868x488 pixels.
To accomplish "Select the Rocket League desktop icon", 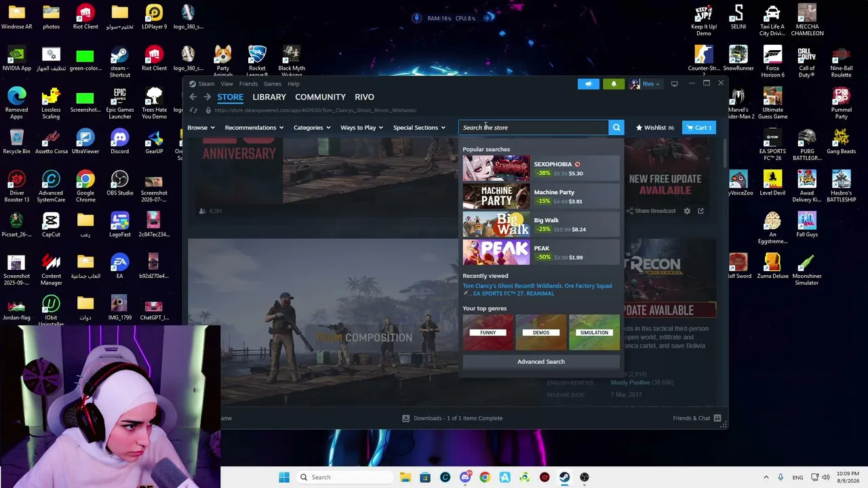I will 257,62.
